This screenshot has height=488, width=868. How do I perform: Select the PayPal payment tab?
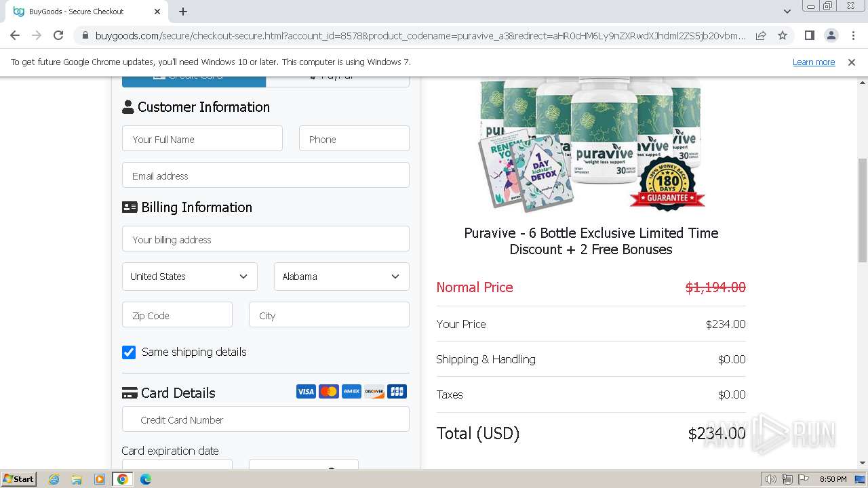click(x=338, y=81)
